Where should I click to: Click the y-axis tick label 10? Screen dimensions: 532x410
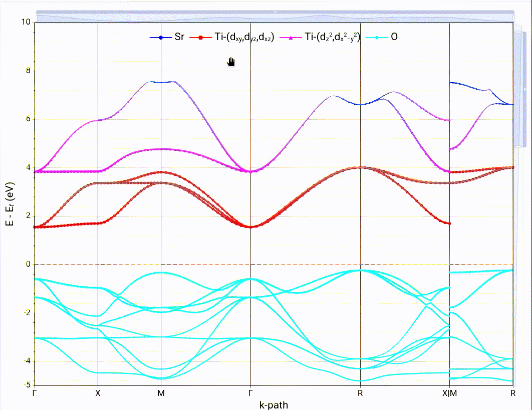tap(26, 22)
